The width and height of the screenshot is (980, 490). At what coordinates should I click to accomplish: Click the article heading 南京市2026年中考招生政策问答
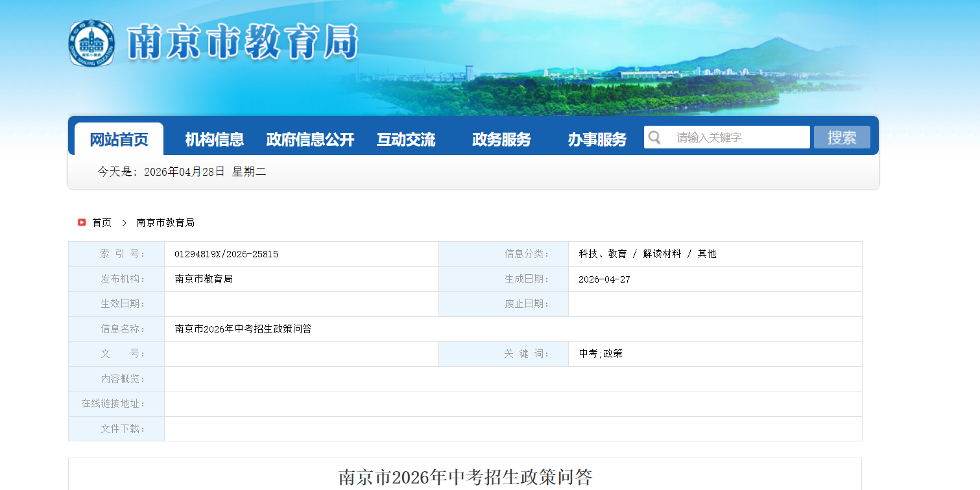465,478
